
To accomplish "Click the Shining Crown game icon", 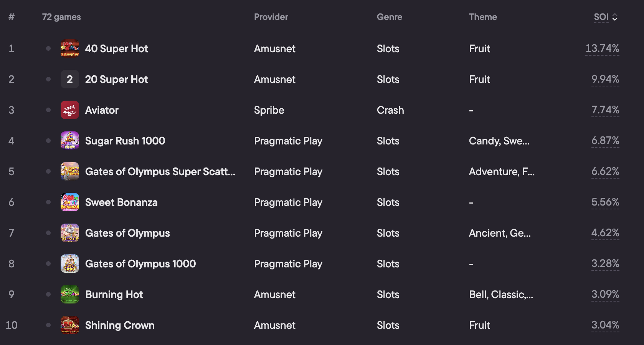I will point(70,325).
